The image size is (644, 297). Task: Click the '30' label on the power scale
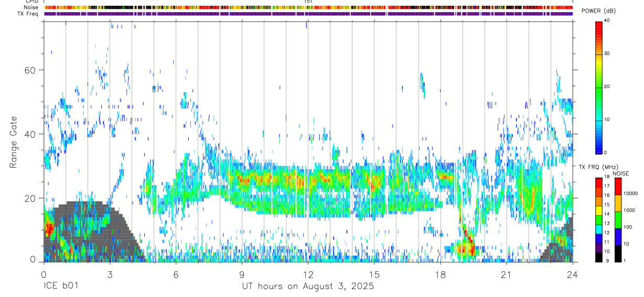(x=607, y=53)
